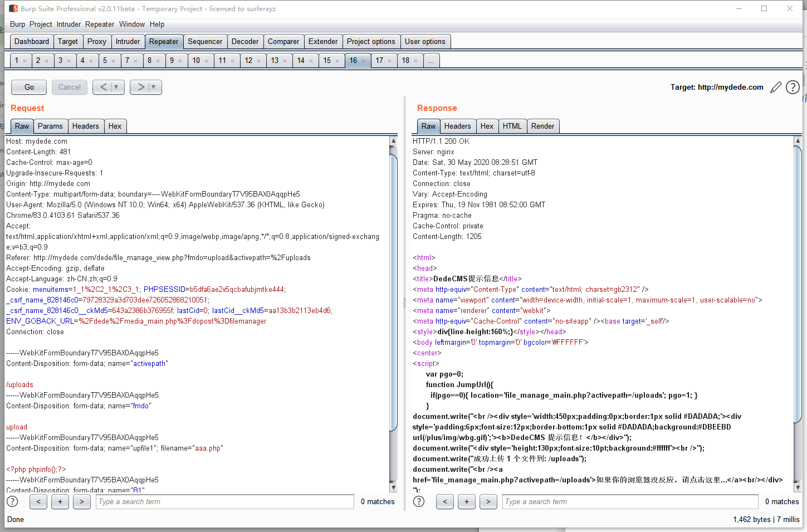Select response Headers tab
This screenshot has height=532, width=807.
[457, 126]
